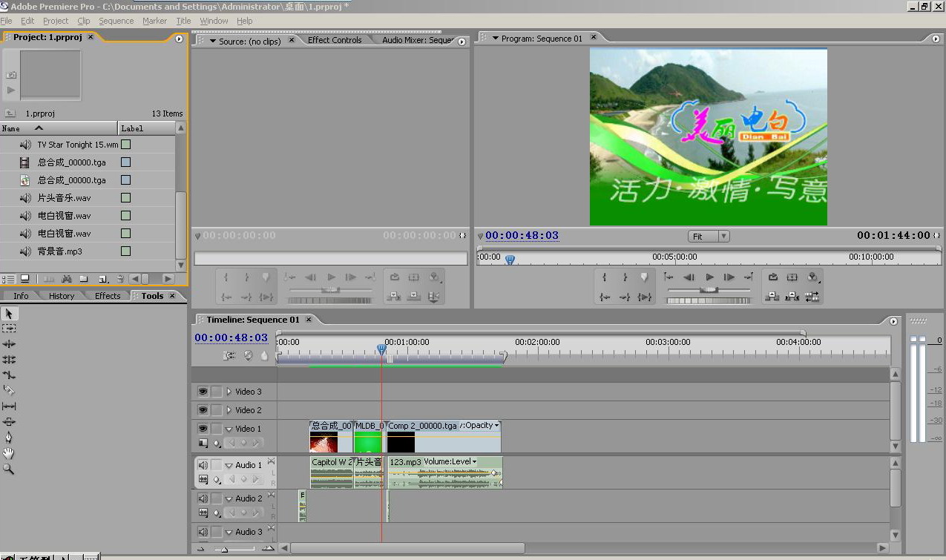Choose the Hand tool
946x560 pixels.
9,453
